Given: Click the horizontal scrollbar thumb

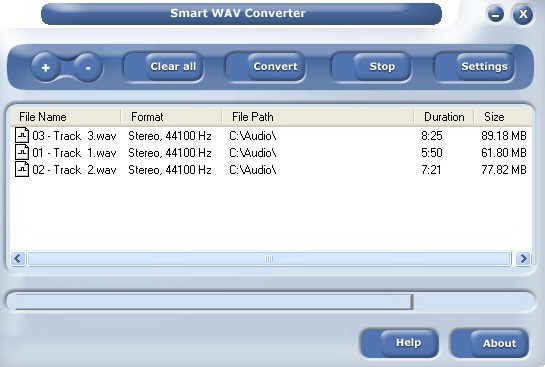Looking at the screenshot, I should click(x=269, y=259).
